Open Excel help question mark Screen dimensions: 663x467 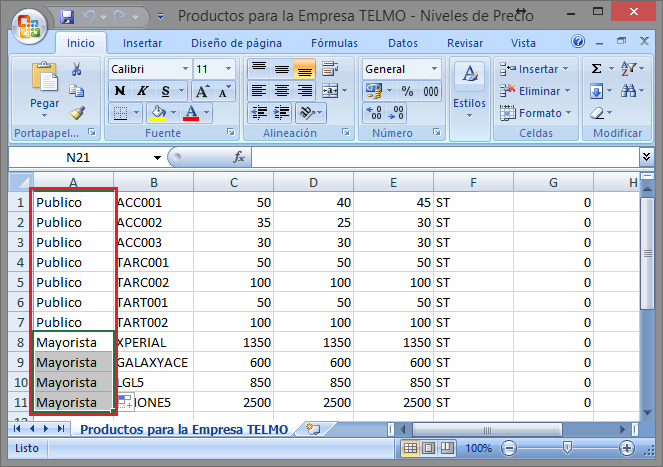coord(578,41)
